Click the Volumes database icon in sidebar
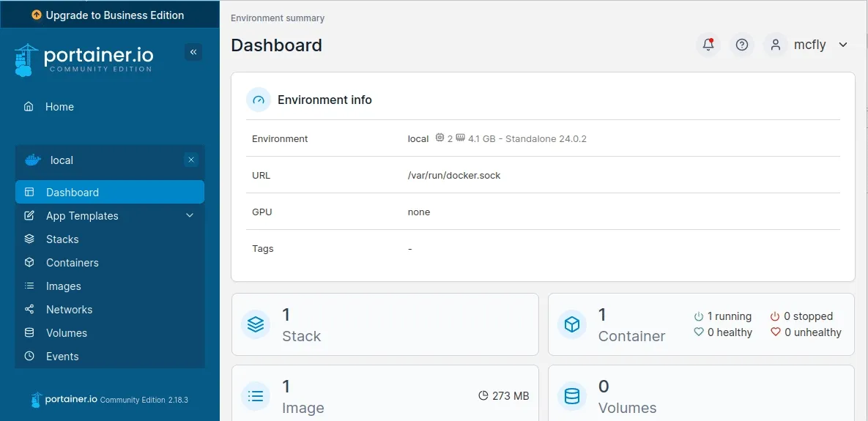The image size is (868, 421). [29, 333]
